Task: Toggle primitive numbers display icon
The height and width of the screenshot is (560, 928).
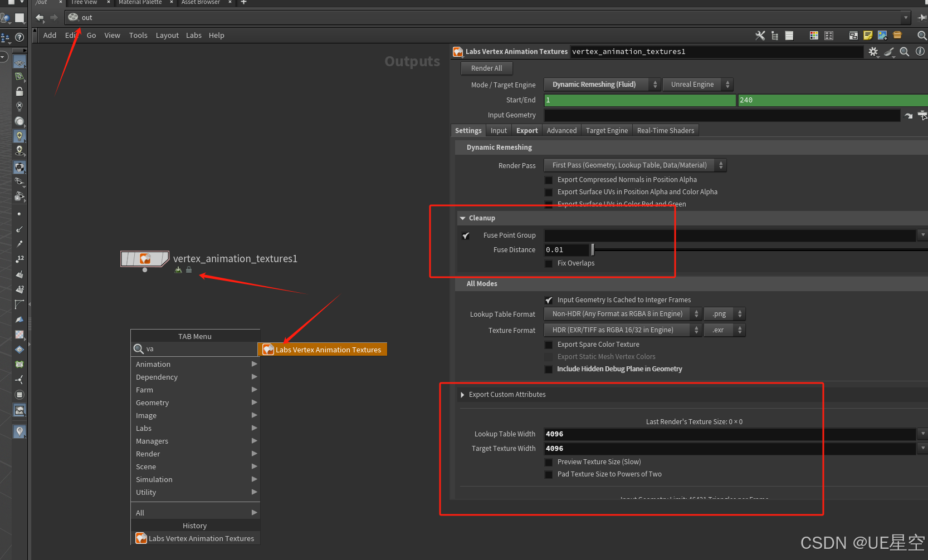Action: [19, 289]
